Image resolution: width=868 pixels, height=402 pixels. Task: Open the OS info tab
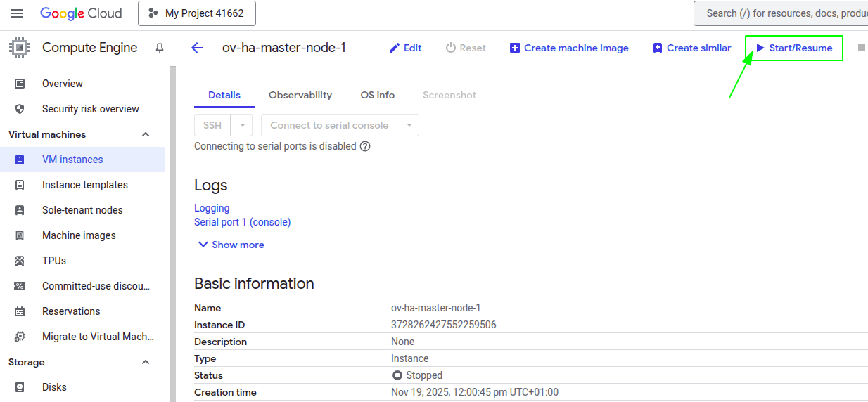point(378,95)
